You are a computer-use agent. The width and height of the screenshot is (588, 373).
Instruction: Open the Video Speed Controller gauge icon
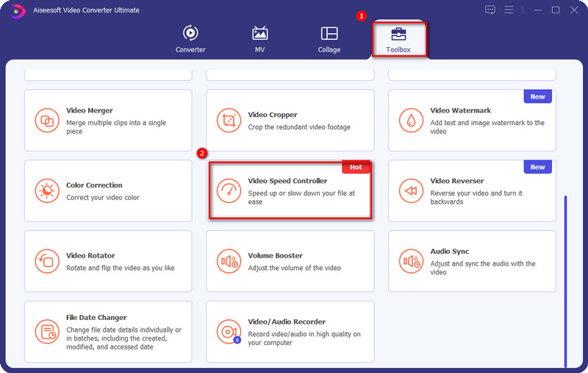229,191
